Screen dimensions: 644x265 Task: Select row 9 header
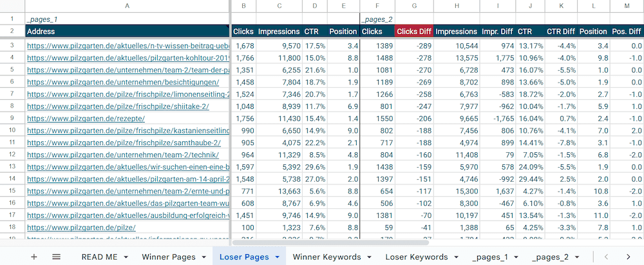12,119
